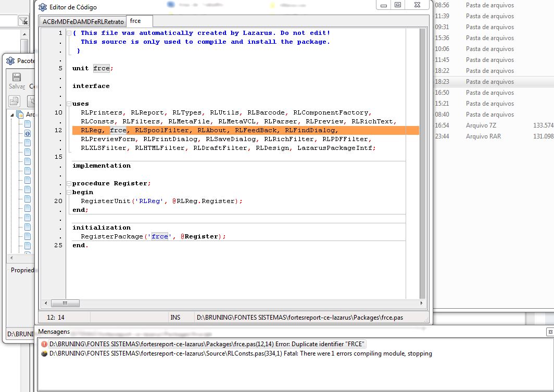
Task: Click the editor horizontal scrollbar thumb
Action: coord(65,303)
